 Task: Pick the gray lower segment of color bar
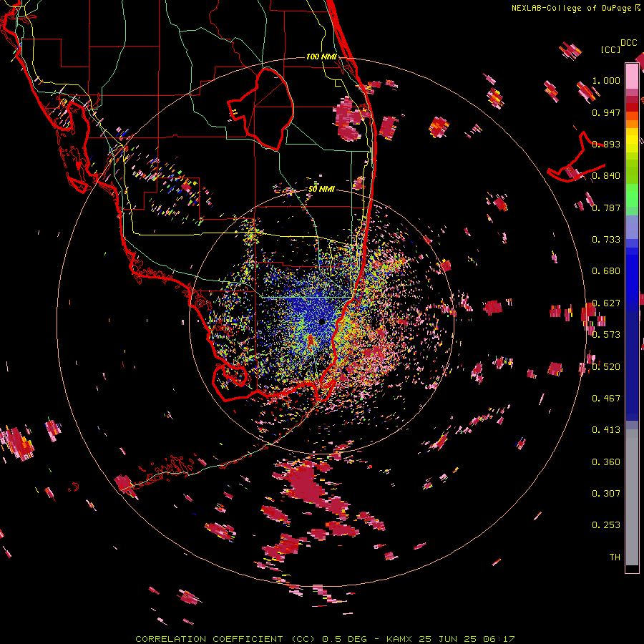632,497
